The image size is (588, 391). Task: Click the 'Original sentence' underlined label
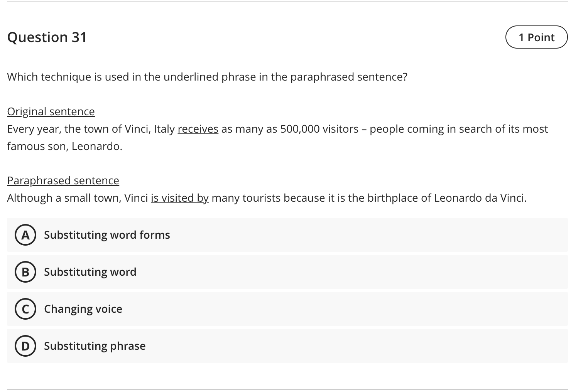51,111
